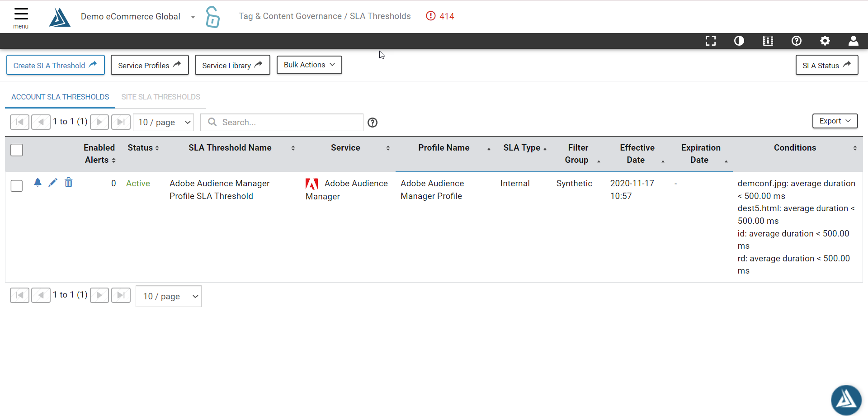Switch to Account SLA Thresholds tab
The height and width of the screenshot is (416, 868).
[60, 97]
